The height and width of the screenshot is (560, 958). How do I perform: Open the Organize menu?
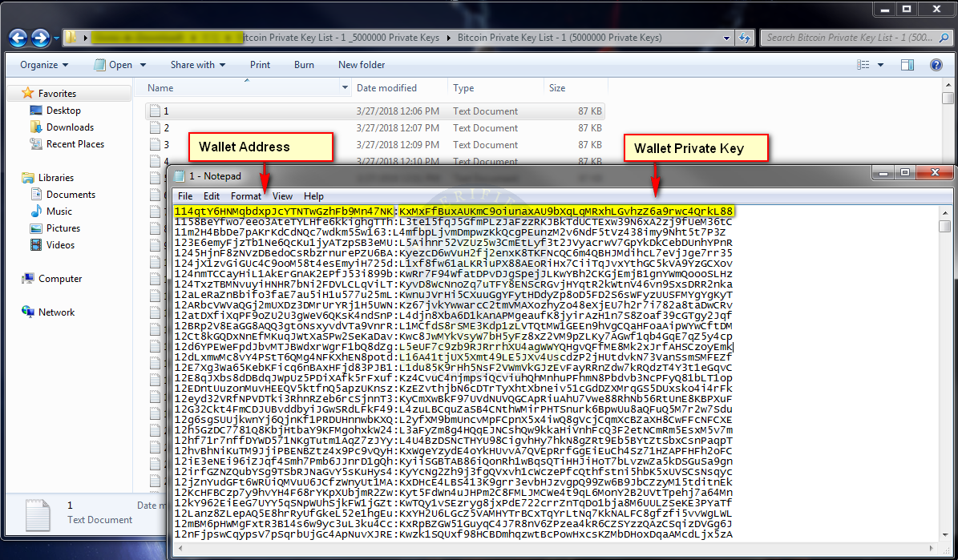coord(44,65)
